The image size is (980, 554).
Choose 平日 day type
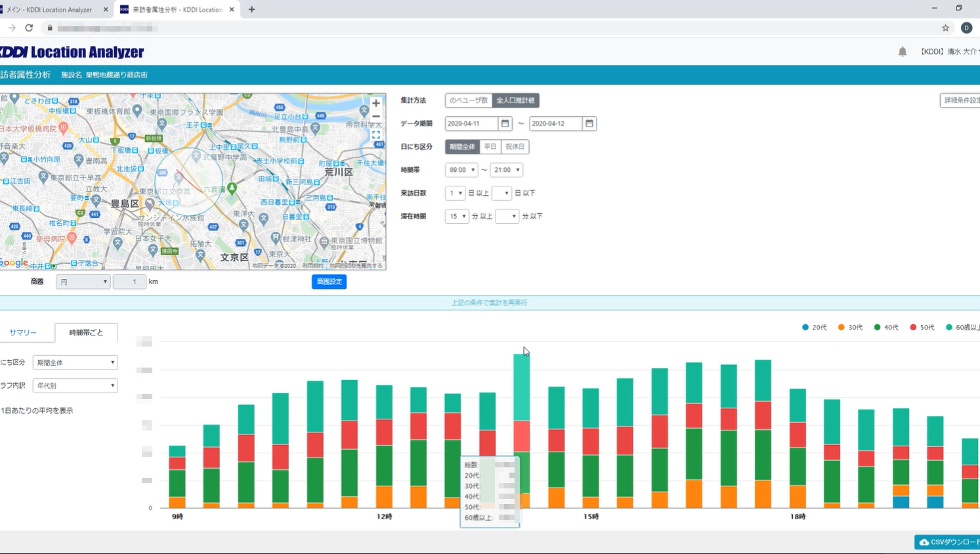490,146
